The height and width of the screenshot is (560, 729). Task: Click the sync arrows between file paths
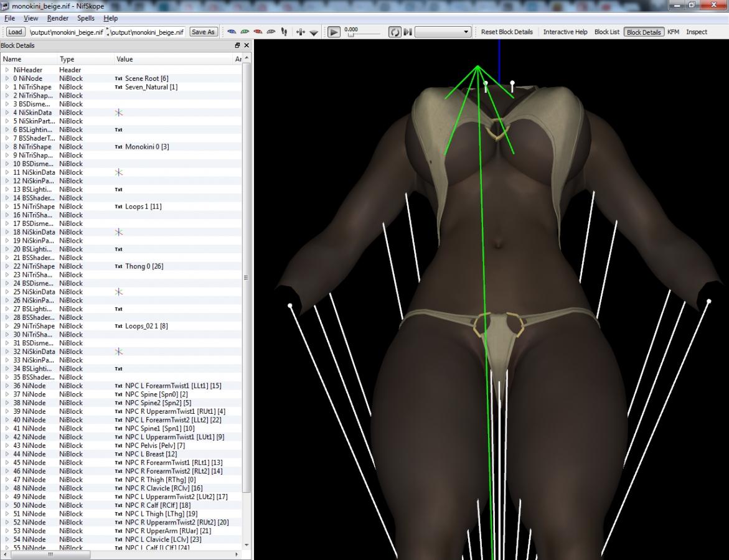click(108, 32)
